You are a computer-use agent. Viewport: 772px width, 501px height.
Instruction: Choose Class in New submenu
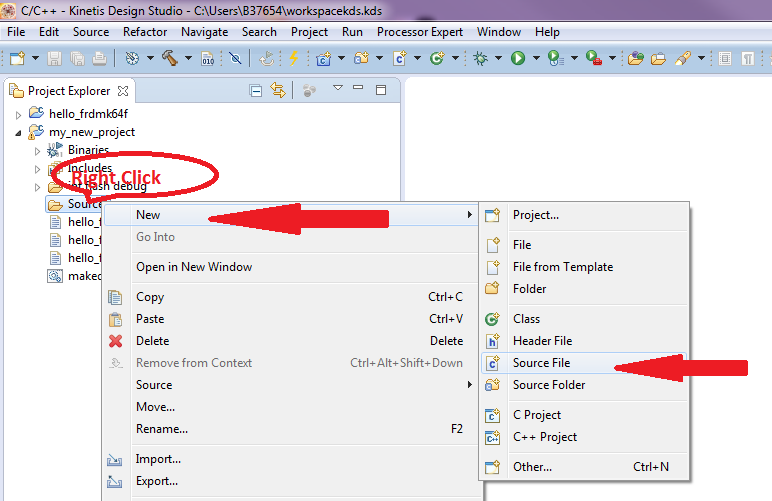point(584,319)
